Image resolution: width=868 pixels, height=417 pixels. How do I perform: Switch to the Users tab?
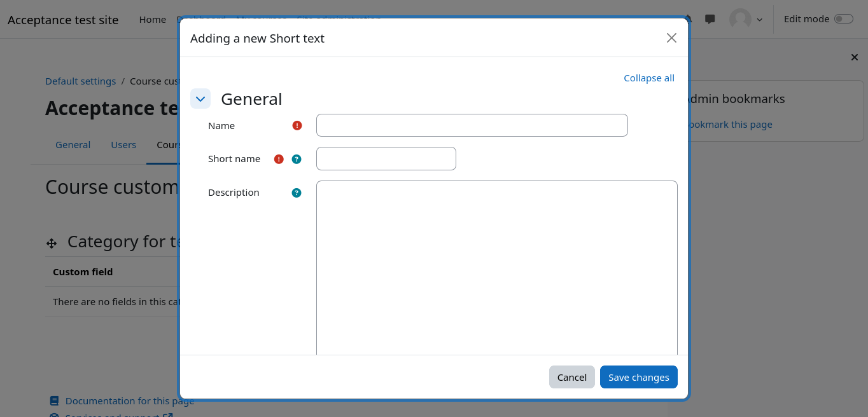(x=123, y=145)
